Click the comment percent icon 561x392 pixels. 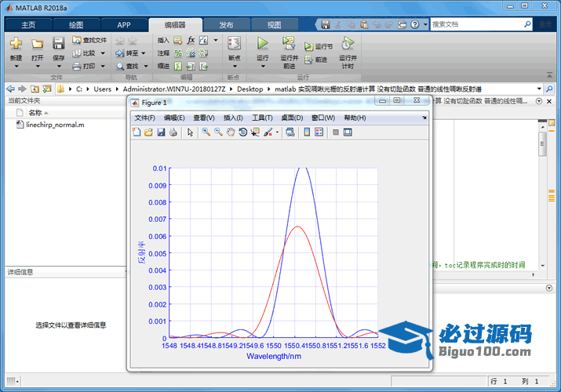point(178,53)
